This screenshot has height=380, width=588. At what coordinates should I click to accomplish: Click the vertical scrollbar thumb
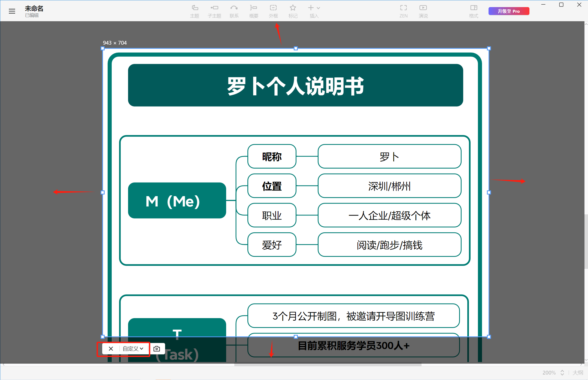(586, 242)
